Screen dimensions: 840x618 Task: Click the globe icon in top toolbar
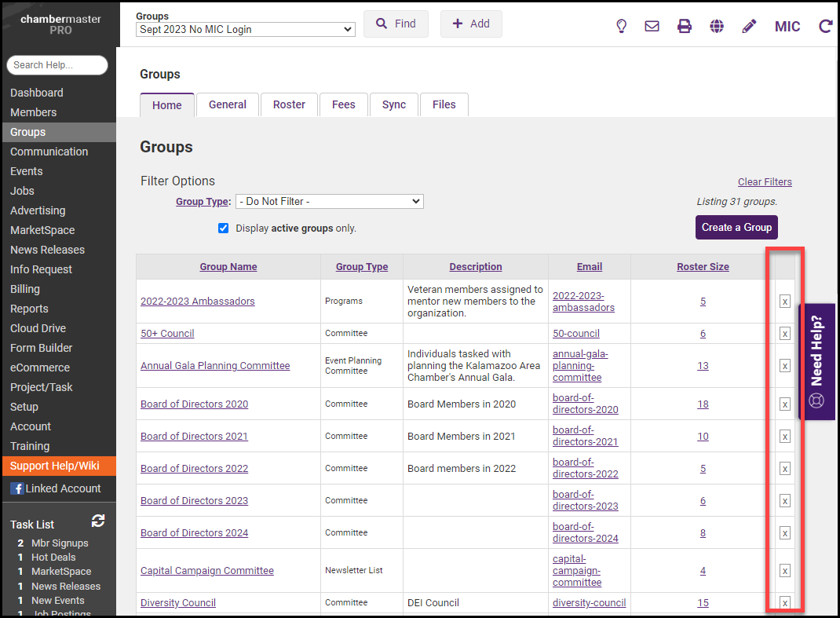pos(717,26)
